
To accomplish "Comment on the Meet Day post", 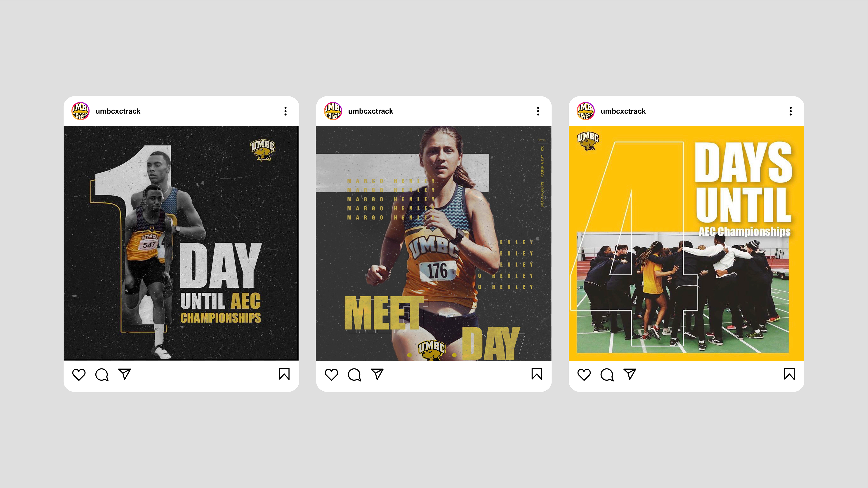I will tap(354, 375).
